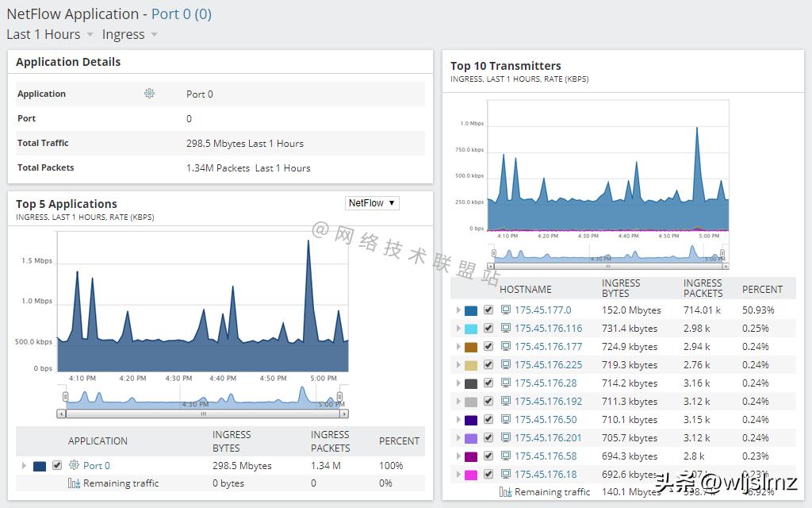Click the host monitor icon for 175.45.176.50

pos(506,420)
